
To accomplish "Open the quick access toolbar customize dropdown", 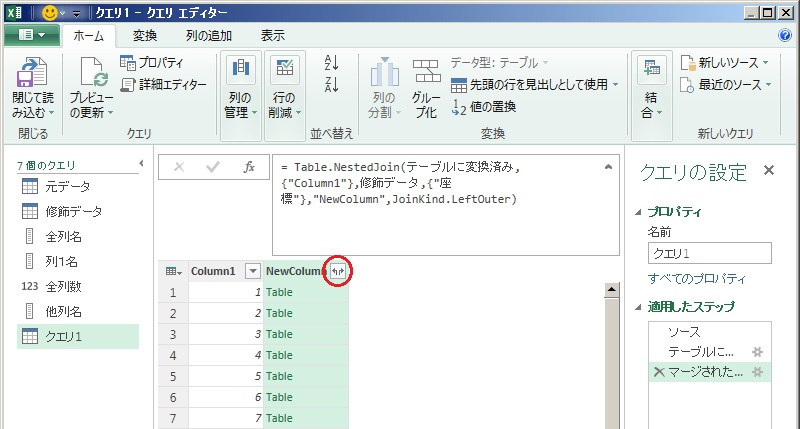I will pyautogui.click(x=76, y=14).
